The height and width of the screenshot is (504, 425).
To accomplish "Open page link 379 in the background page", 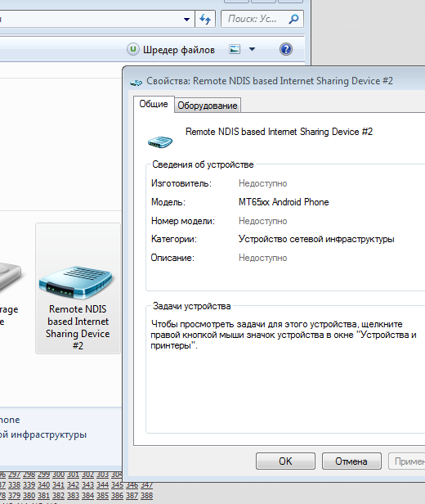I will 14,496.
